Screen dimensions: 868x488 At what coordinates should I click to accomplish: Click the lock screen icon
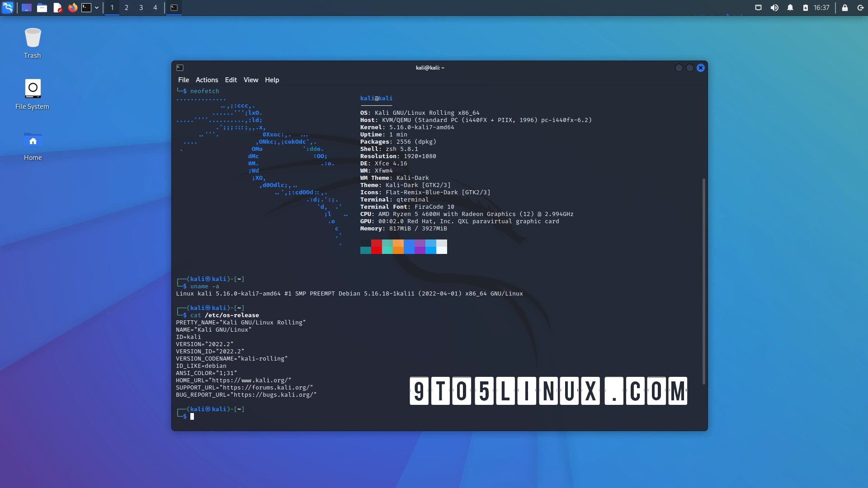point(844,8)
